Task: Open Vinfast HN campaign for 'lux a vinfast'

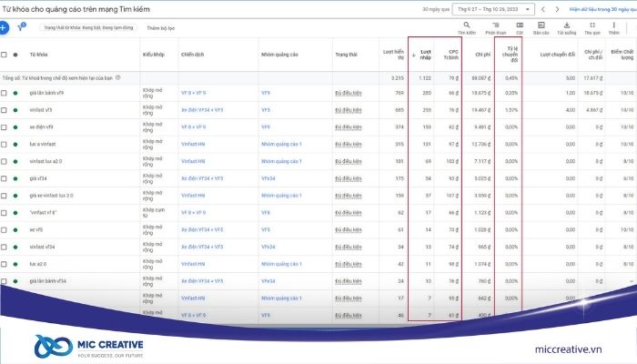Action: [x=193, y=144]
